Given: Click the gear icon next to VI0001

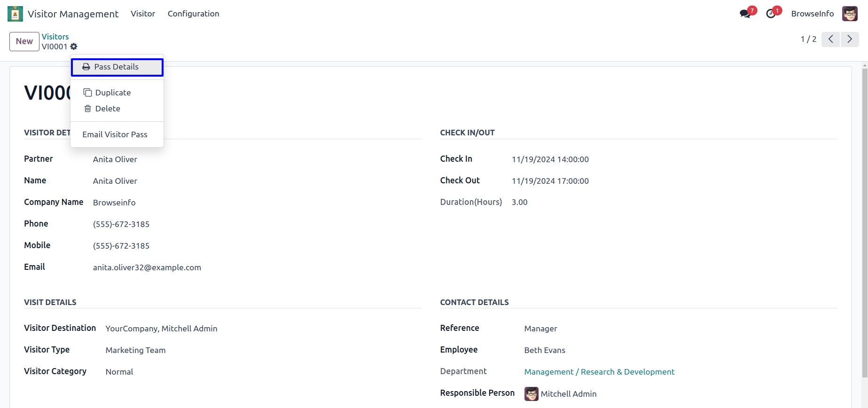Looking at the screenshot, I should click(x=74, y=47).
